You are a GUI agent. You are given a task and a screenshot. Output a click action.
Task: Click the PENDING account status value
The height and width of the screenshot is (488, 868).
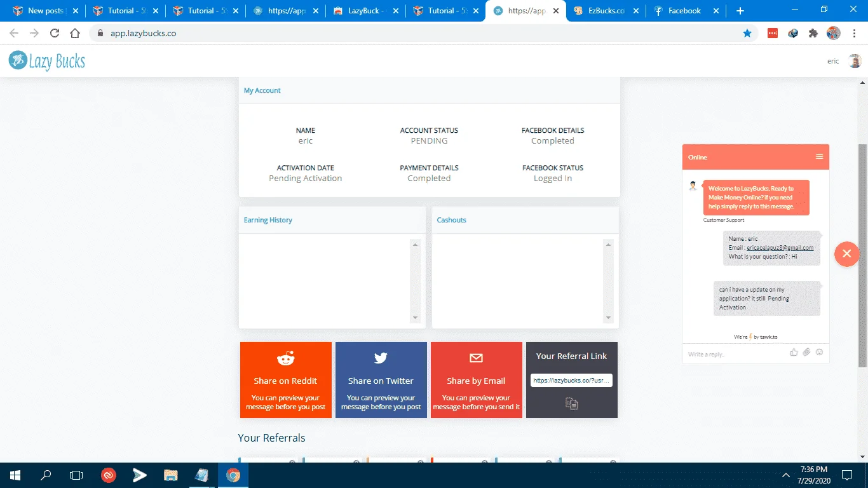pos(429,141)
